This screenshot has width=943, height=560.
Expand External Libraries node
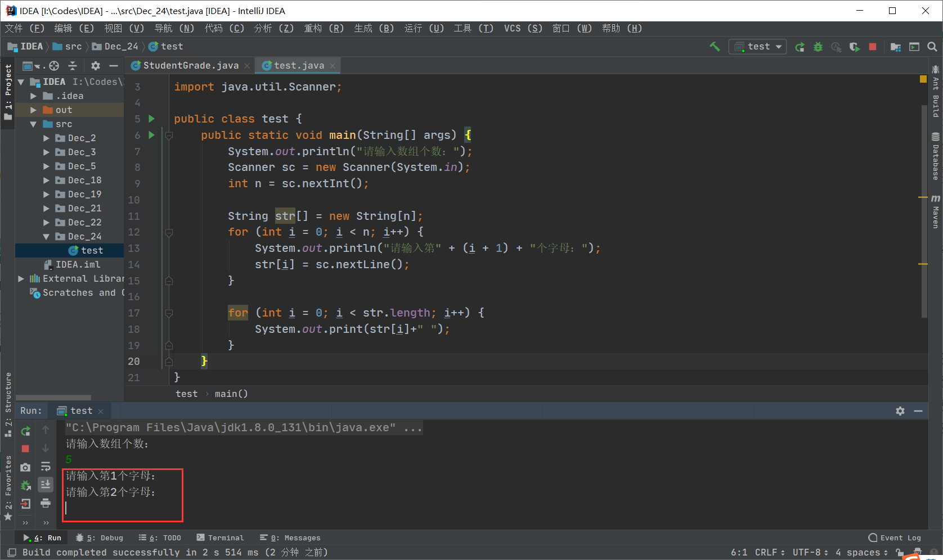(x=21, y=279)
